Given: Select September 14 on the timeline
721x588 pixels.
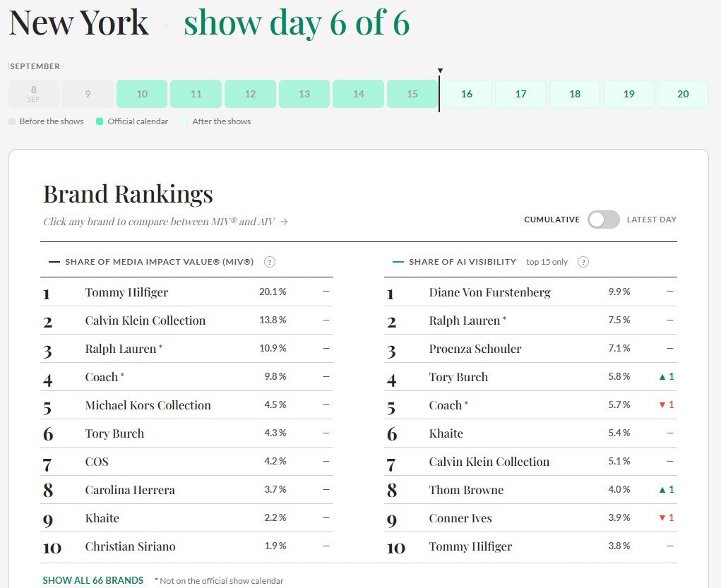Looking at the screenshot, I should tap(358, 94).
